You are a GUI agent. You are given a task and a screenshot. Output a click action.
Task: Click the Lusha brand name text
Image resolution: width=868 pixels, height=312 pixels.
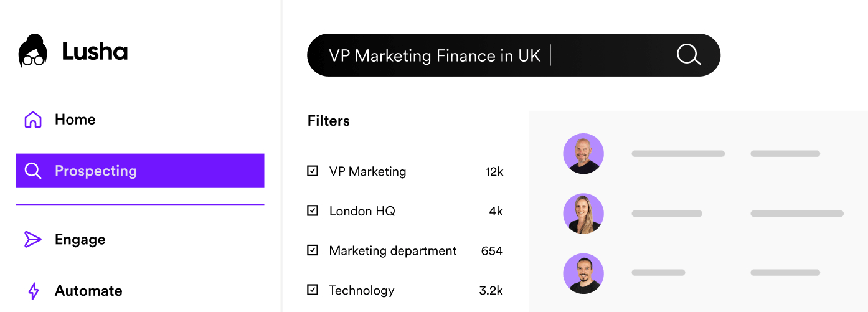(x=95, y=52)
